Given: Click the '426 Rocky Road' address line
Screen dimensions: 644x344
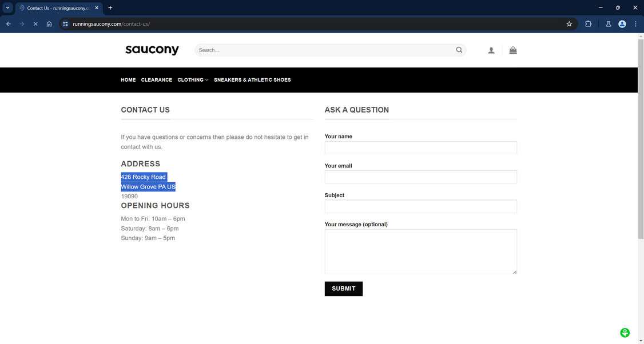Looking at the screenshot, I should (x=144, y=177).
